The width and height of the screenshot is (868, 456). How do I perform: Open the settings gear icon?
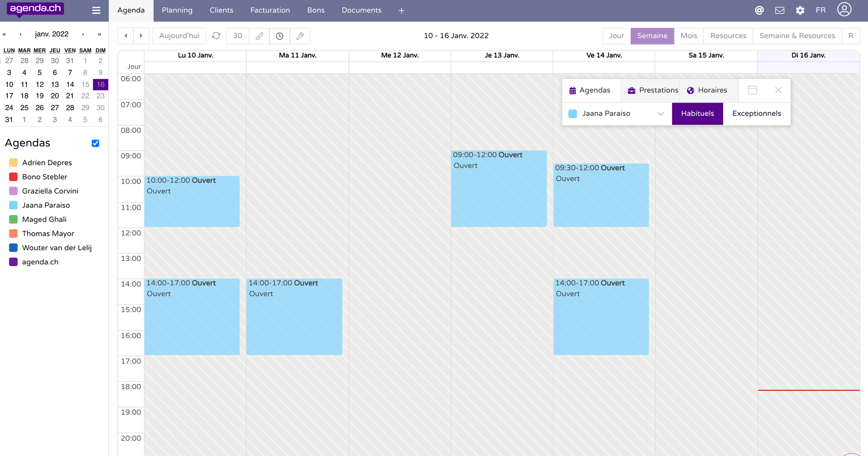tap(800, 10)
